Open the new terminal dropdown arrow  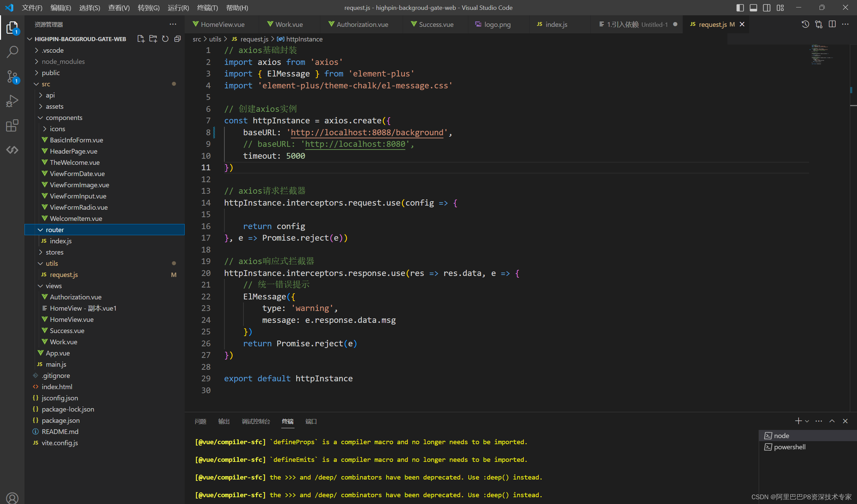click(807, 421)
